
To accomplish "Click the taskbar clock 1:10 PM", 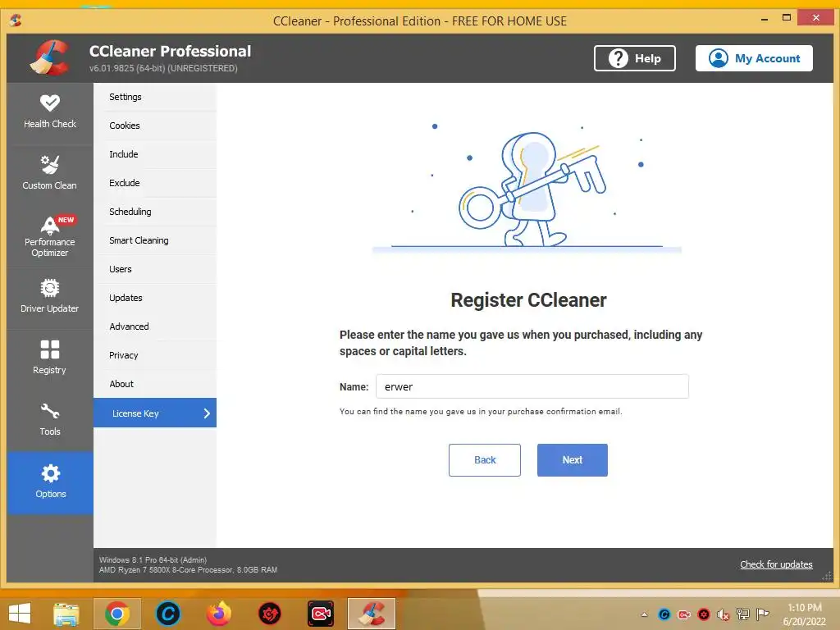I will click(804, 608).
